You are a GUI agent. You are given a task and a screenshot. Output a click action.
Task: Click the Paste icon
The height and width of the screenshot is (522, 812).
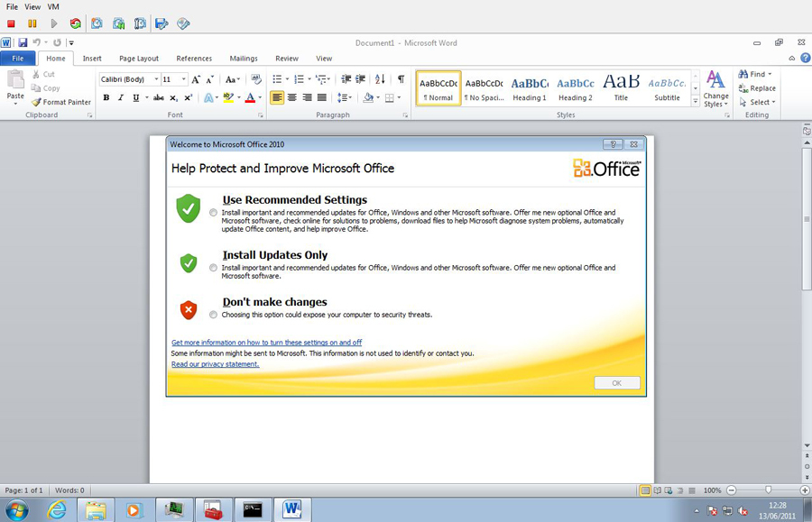click(15, 80)
